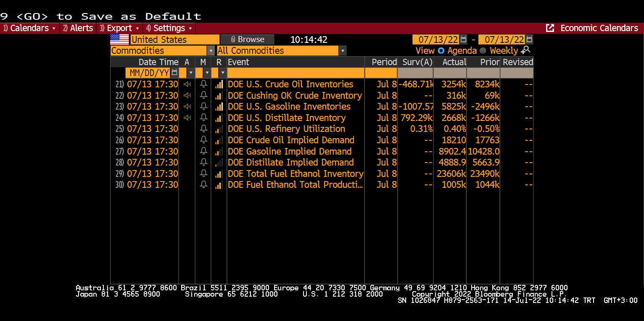Toggle bell alert for Fuel Ethanol Total Production
This screenshot has width=644, height=321.
click(x=203, y=185)
